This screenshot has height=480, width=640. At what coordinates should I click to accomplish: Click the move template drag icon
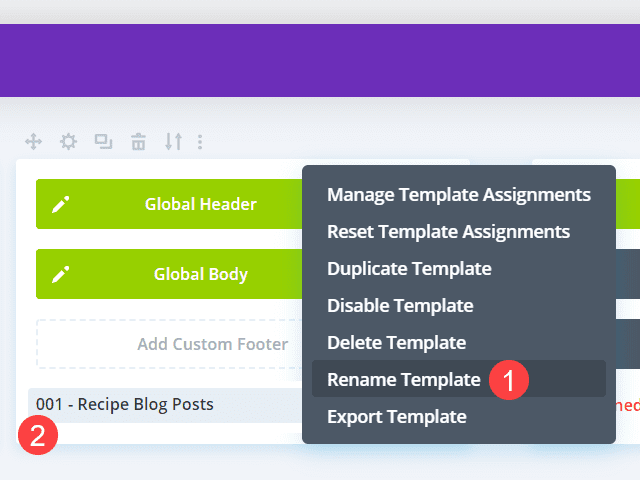[32, 142]
